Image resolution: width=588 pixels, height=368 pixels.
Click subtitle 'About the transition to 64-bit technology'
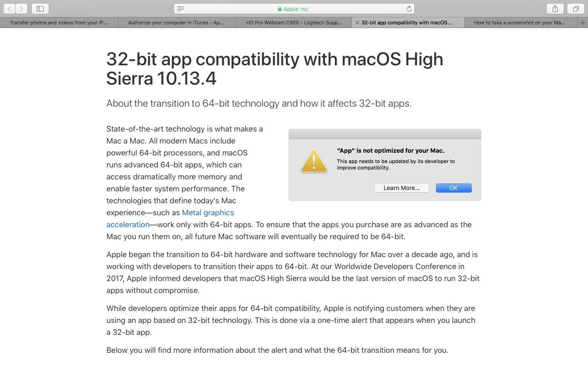pos(259,103)
